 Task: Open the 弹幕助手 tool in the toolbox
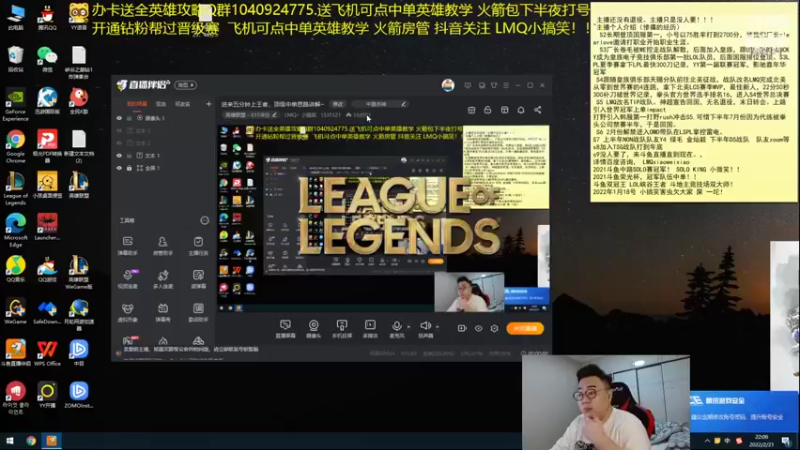[128, 245]
